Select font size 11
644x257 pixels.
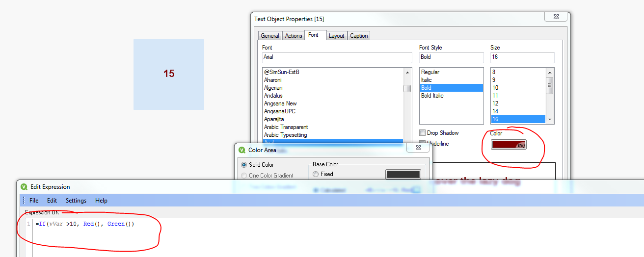[518, 96]
